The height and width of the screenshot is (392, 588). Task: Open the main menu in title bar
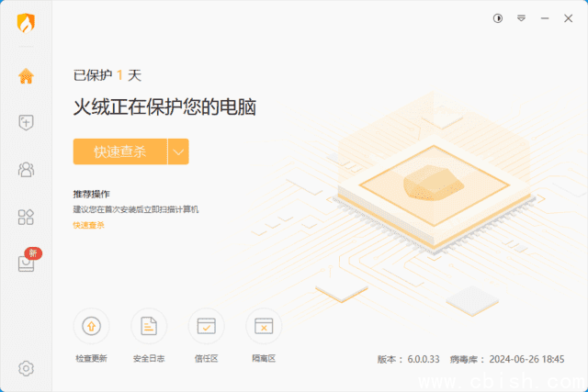coord(521,18)
